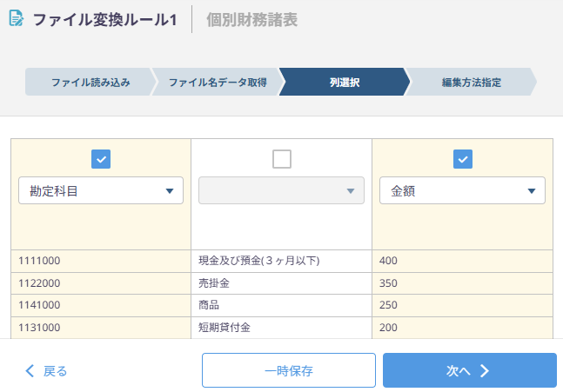Check the middle column's empty checkbox
Screen dimensions: 563x392
(x=282, y=159)
